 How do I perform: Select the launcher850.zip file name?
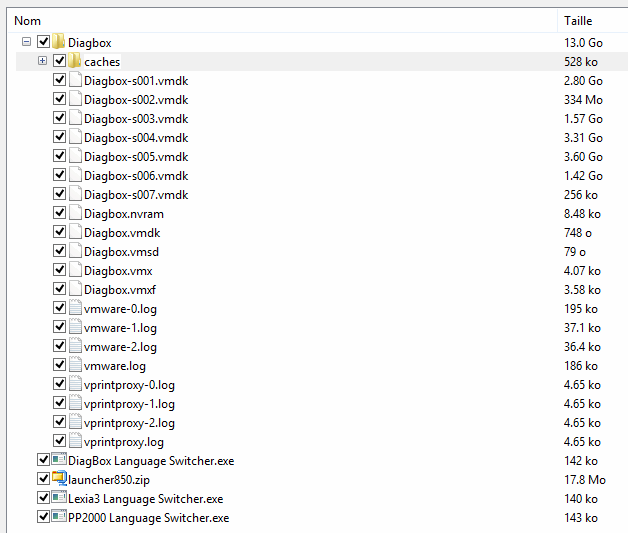109,480
